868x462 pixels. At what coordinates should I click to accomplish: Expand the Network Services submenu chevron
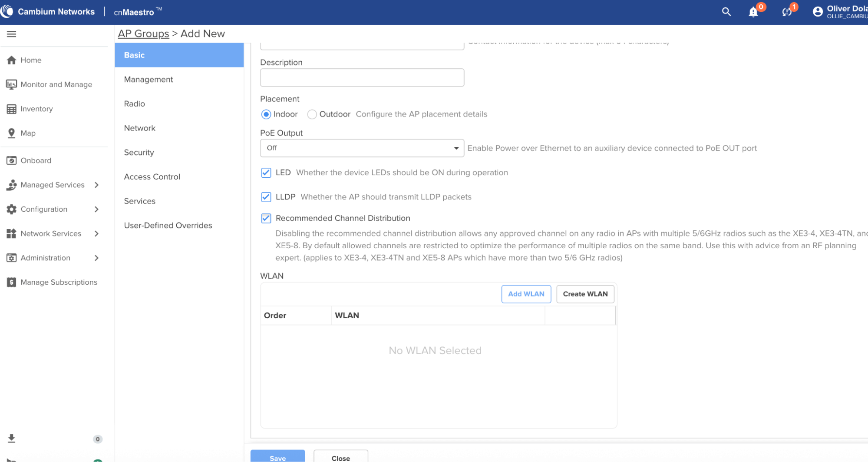96,233
